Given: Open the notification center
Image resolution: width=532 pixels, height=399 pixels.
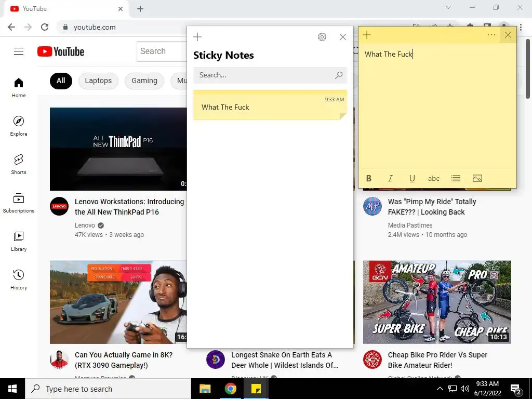Looking at the screenshot, I should coord(516,389).
